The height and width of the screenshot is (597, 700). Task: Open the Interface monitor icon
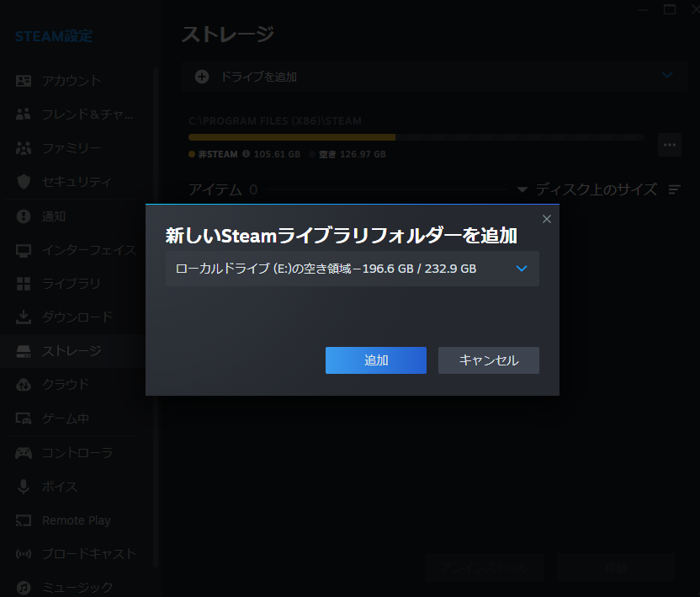[x=24, y=249]
